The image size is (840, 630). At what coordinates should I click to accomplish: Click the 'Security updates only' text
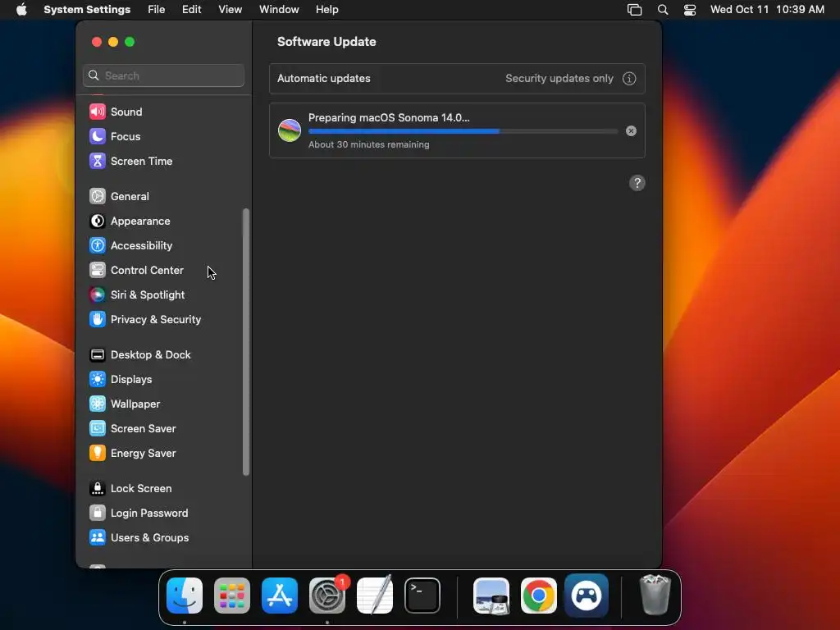(559, 78)
